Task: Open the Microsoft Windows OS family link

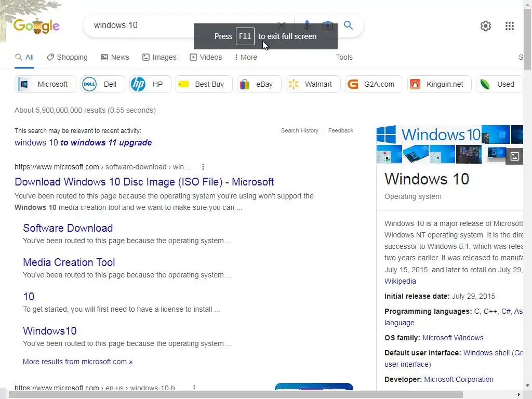Action: [453, 338]
